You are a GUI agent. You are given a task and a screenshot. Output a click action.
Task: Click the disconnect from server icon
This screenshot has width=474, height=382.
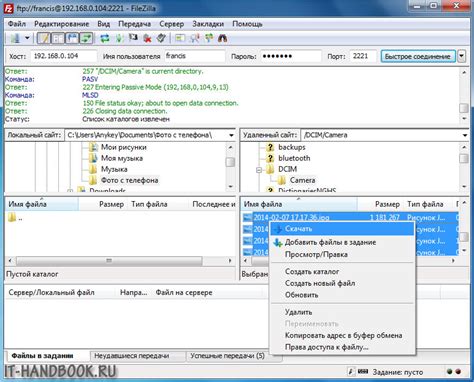point(147,38)
